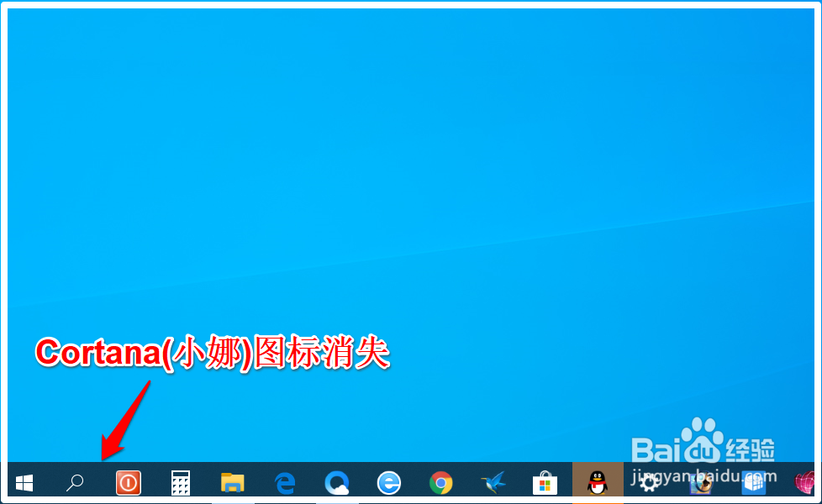Switch to the QQ penguin app
The image size is (822, 504).
pos(598,482)
